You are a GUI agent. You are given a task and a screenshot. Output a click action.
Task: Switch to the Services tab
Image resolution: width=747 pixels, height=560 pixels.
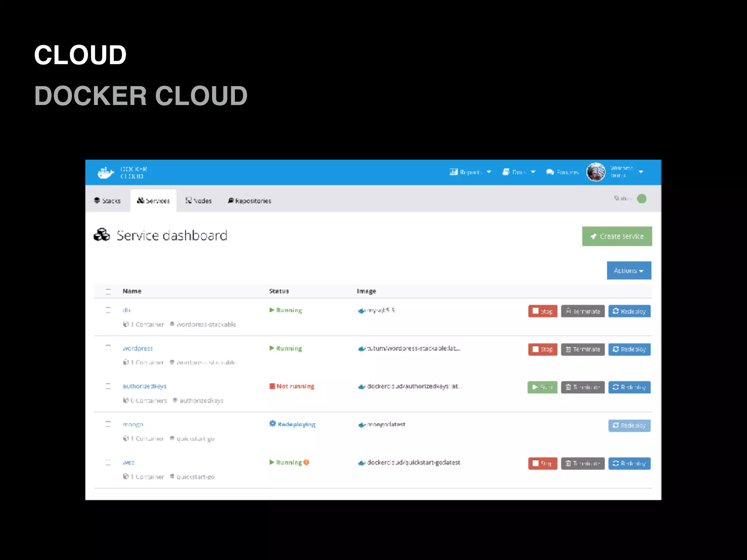pos(154,201)
